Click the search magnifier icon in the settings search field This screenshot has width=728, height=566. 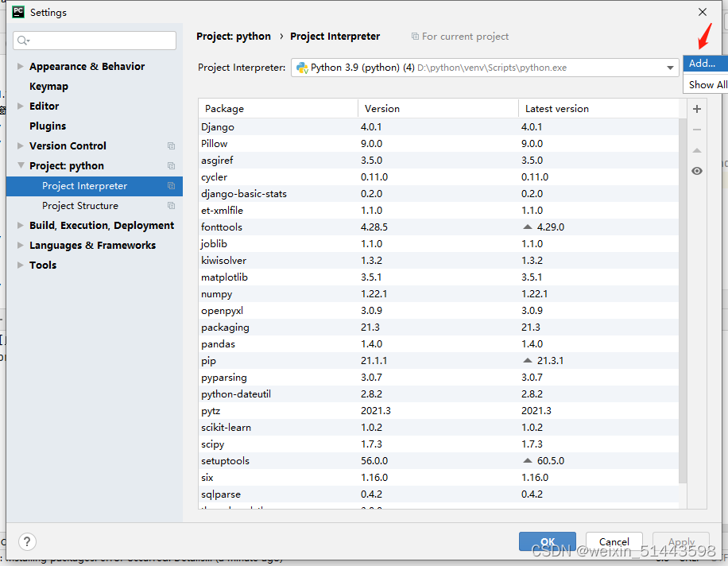[23, 41]
